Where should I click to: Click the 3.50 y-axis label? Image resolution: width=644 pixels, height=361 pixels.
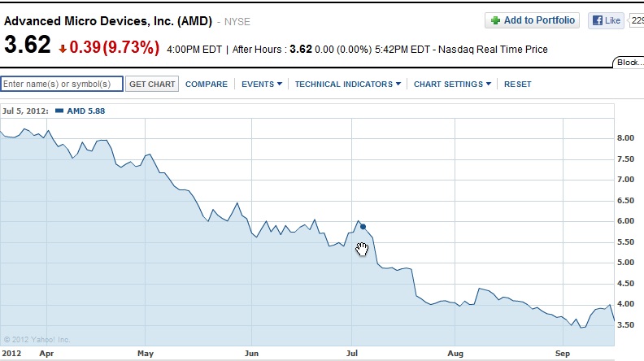coord(625,325)
